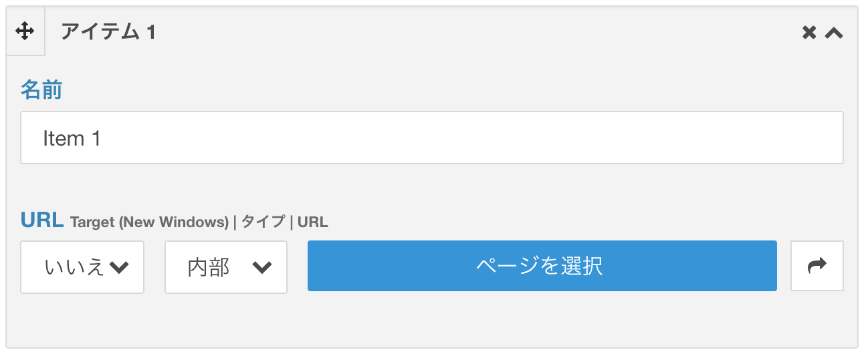Click the Target (New Windows) helper text
Image resolution: width=868 pixels, height=358 pixels.
point(149,222)
